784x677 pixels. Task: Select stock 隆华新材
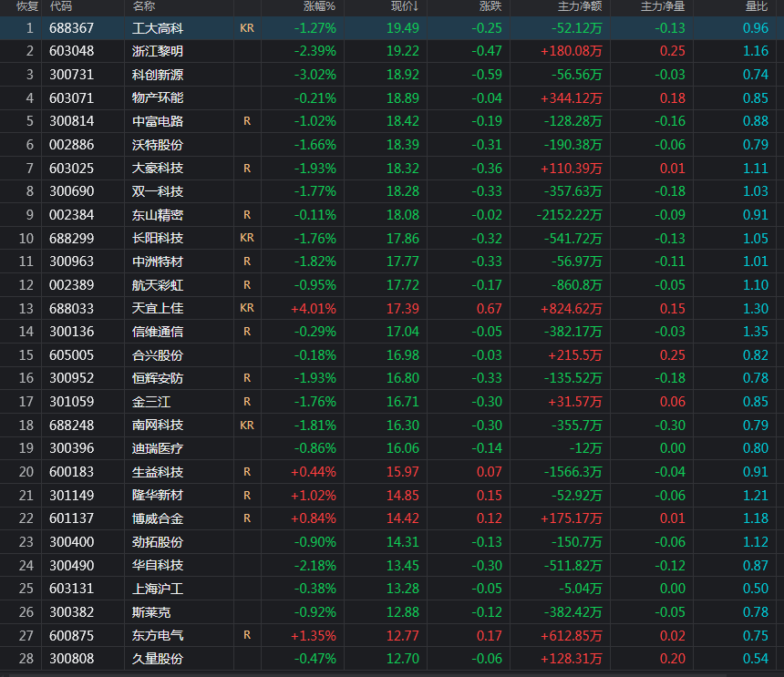coord(158,495)
